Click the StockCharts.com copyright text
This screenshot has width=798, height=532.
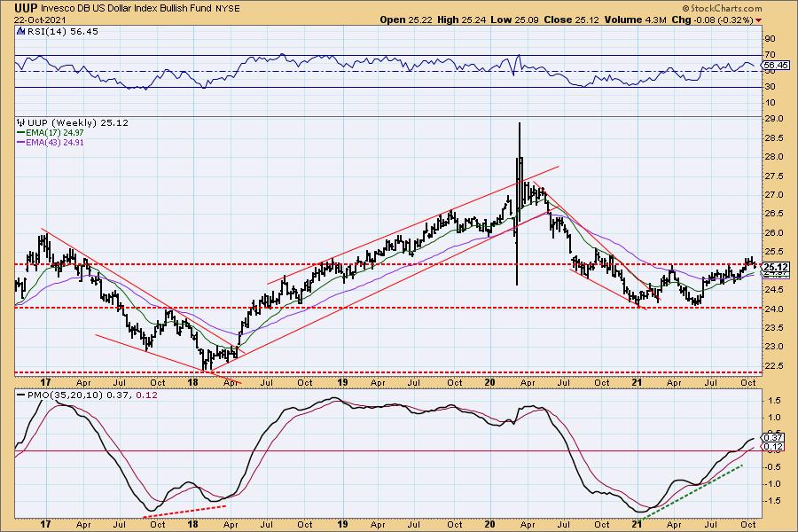point(722,8)
